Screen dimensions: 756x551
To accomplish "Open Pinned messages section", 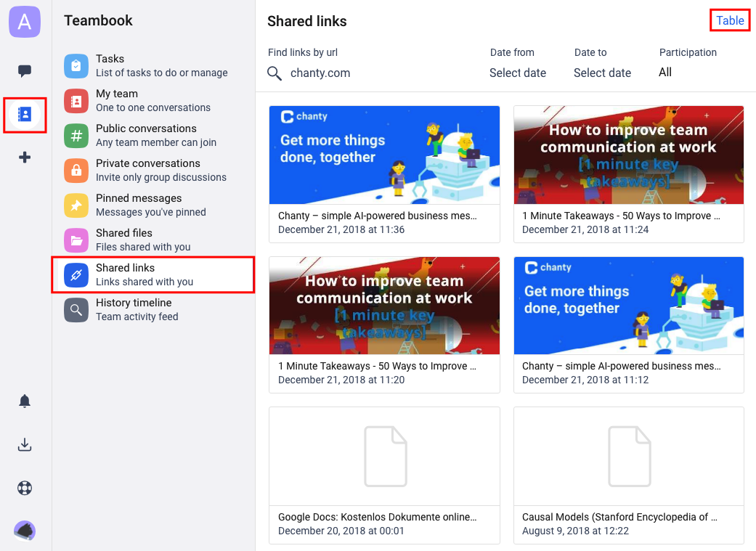I will 153,205.
